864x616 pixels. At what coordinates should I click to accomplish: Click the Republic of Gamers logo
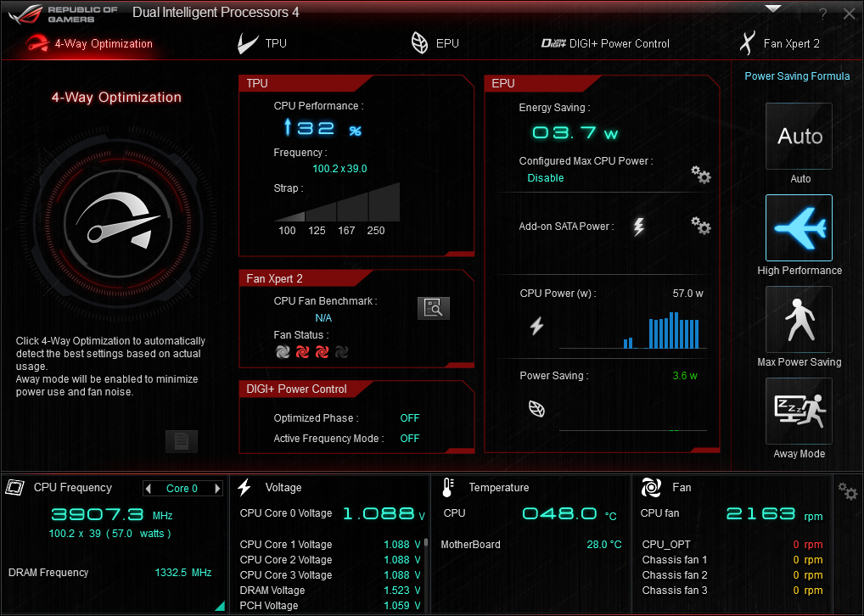tap(62, 14)
